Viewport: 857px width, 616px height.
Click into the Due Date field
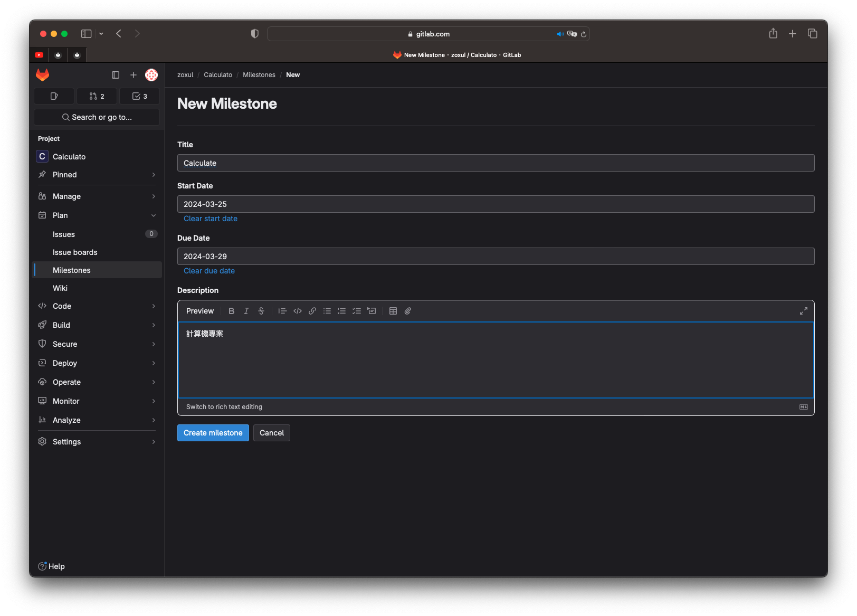coord(496,257)
